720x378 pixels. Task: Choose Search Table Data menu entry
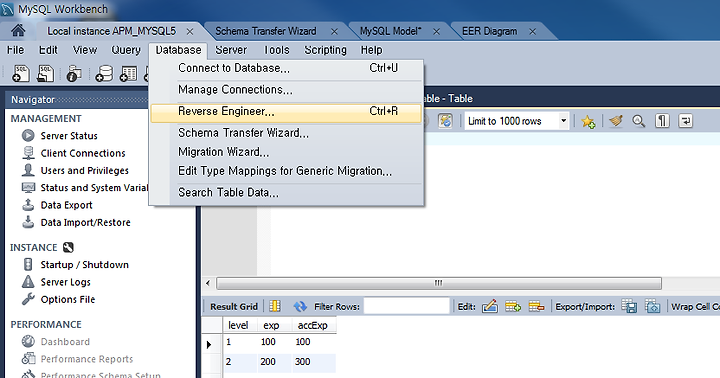pos(286,192)
